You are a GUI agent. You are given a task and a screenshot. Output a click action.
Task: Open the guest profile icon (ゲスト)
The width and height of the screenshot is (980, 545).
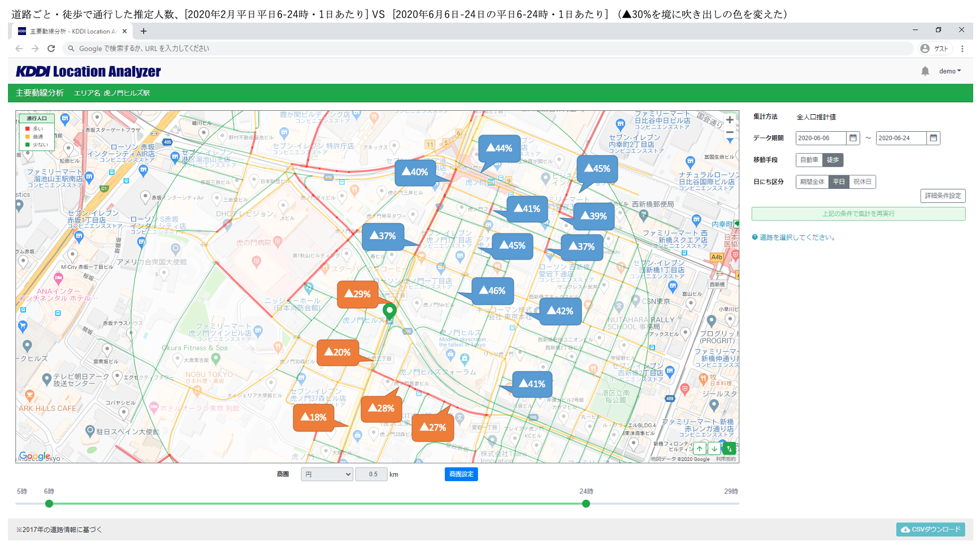click(935, 49)
